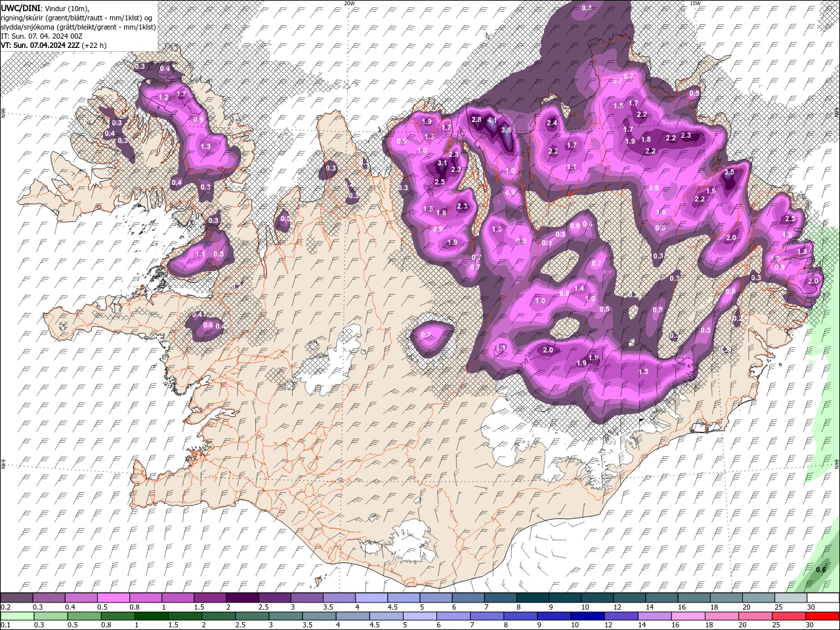Screen dimensions: 840x630
Task: Click the 3.5 snowfall value on the eastern map
Action: [x=729, y=172]
